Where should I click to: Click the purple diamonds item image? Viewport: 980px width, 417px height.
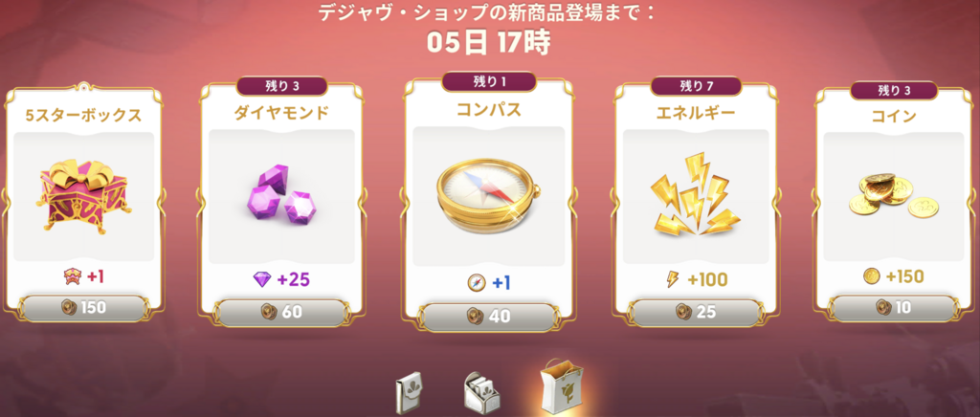coord(280,197)
